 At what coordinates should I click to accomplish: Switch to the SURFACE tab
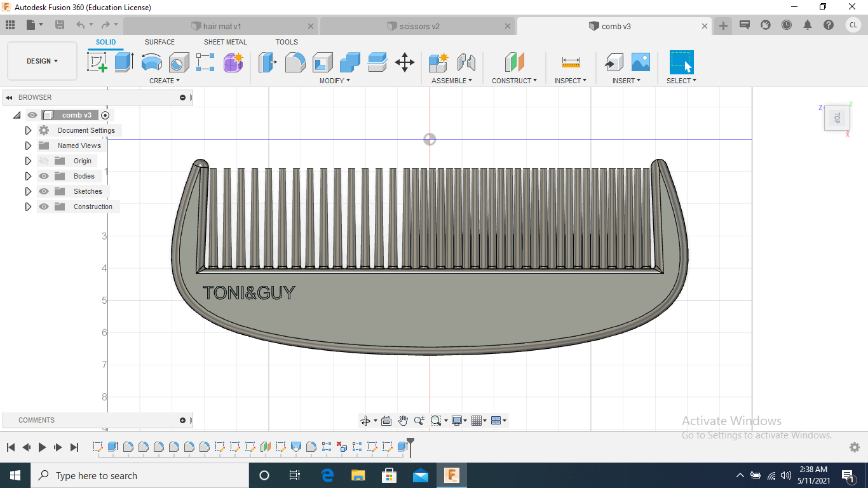(159, 42)
